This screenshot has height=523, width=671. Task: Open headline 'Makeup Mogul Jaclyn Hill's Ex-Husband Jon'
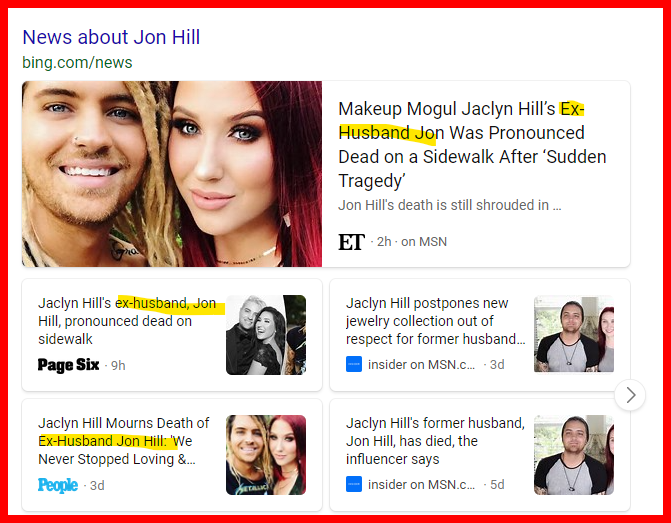[x=472, y=145]
